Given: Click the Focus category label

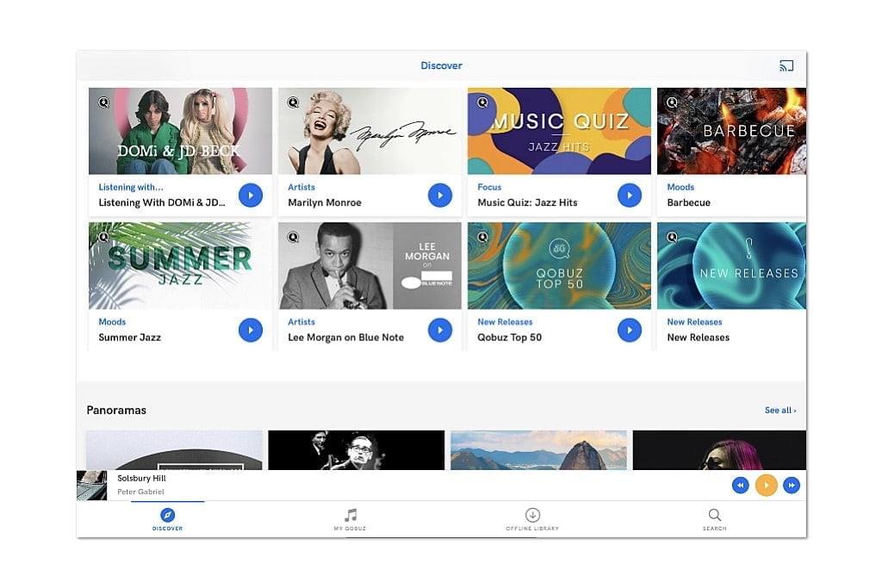Looking at the screenshot, I should pyautogui.click(x=489, y=187).
